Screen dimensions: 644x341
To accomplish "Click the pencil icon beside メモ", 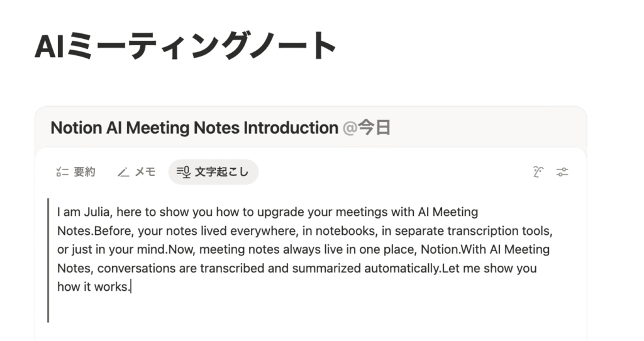I will click(123, 172).
